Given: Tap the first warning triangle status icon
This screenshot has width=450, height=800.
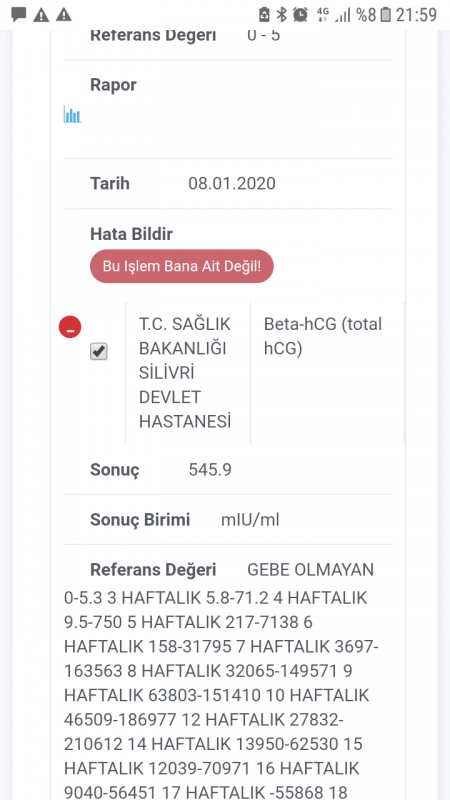Looking at the screenshot, I should pos(41,15).
